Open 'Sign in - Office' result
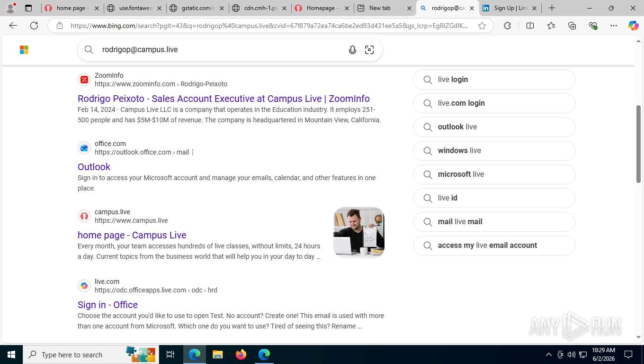Viewport: 644px width, 364px height. tap(107, 305)
